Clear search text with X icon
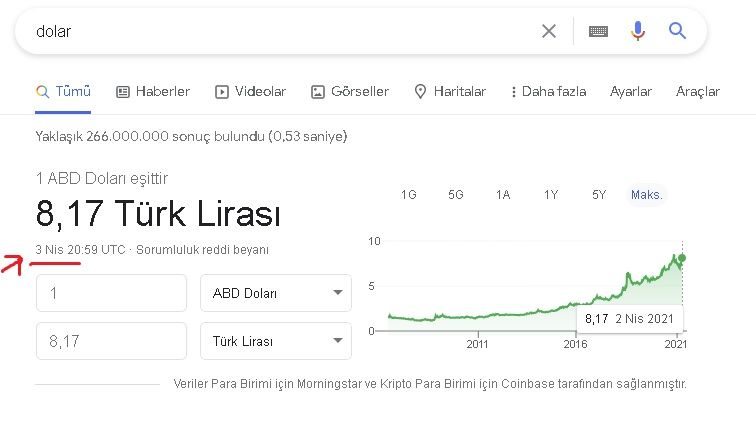Viewport: 756px width, 428px height. [x=549, y=31]
